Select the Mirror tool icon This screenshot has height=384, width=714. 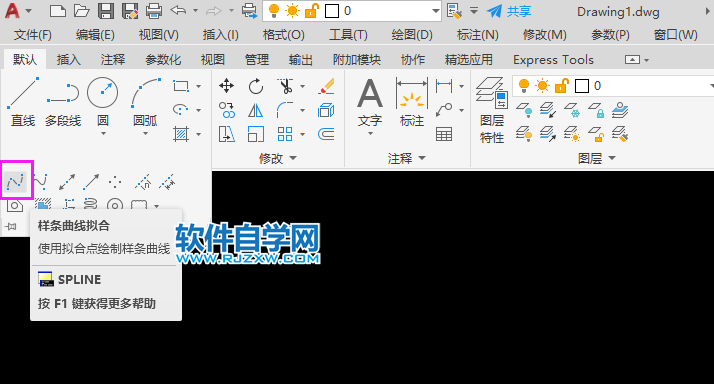[256, 110]
